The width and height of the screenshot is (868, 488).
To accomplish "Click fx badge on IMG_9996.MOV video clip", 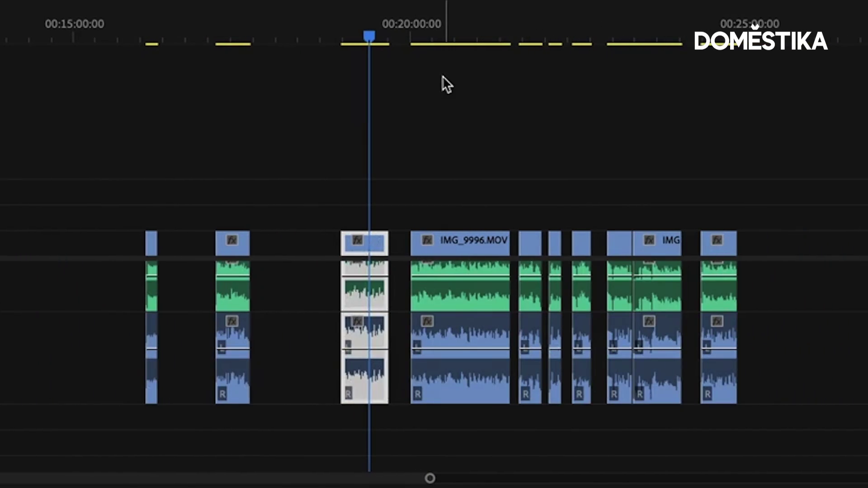I will click(427, 240).
